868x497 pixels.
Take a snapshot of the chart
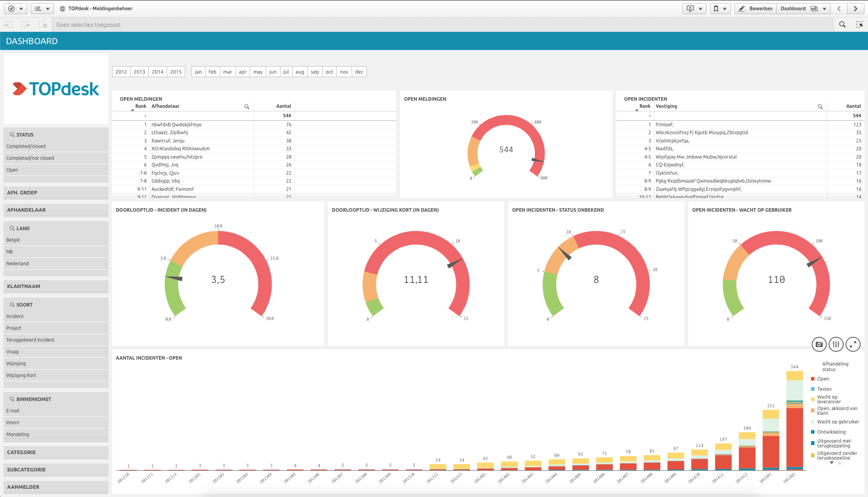[819, 344]
